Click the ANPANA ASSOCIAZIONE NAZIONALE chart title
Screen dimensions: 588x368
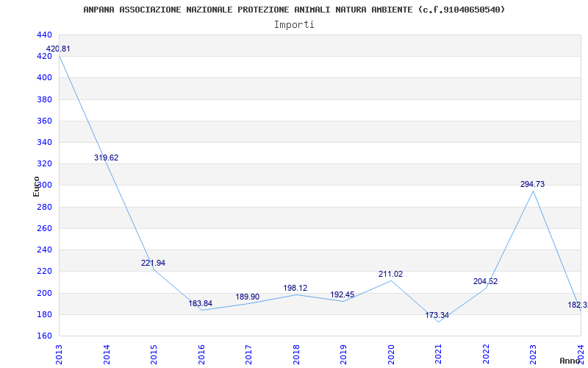coord(294,10)
